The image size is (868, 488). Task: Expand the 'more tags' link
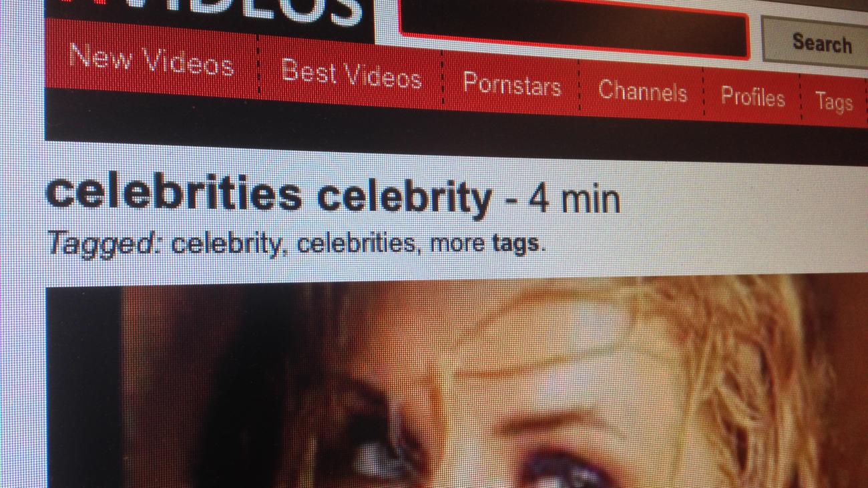pos(484,244)
